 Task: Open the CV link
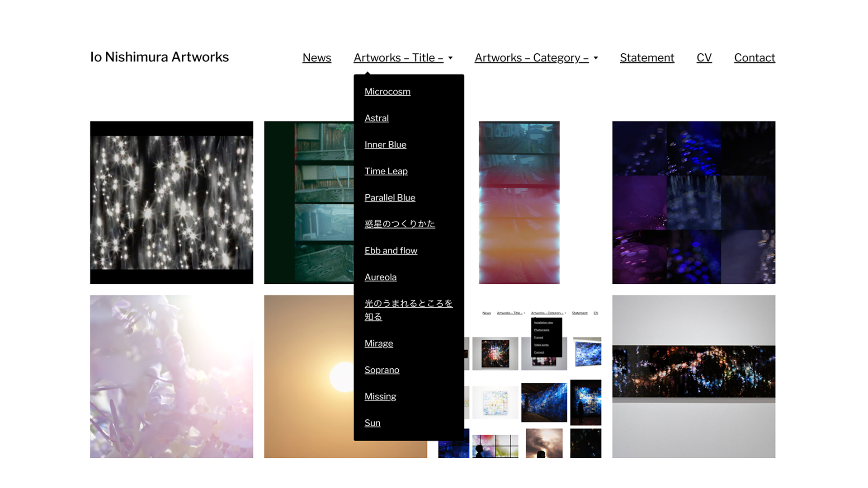tap(704, 58)
